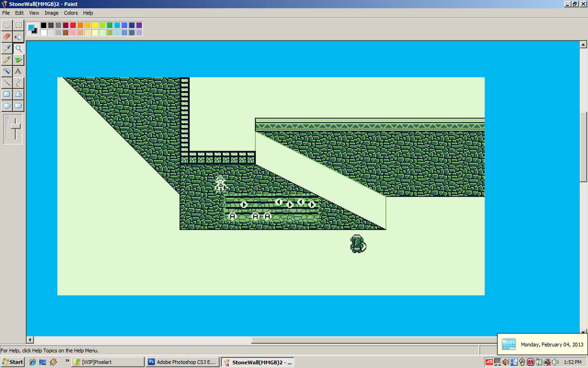Choose the yellow color swatch
This screenshot has height=368, width=588.
click(x=95, y=25)
